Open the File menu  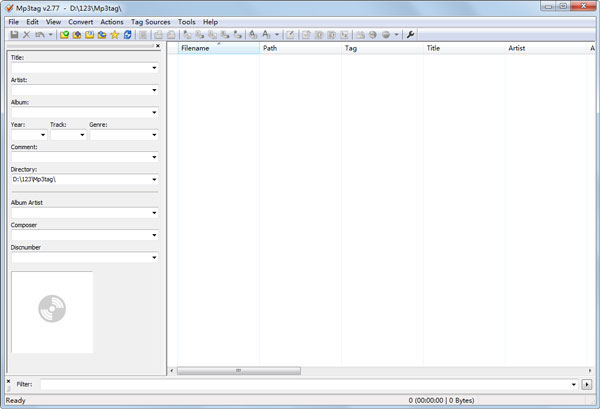point(13,22)
